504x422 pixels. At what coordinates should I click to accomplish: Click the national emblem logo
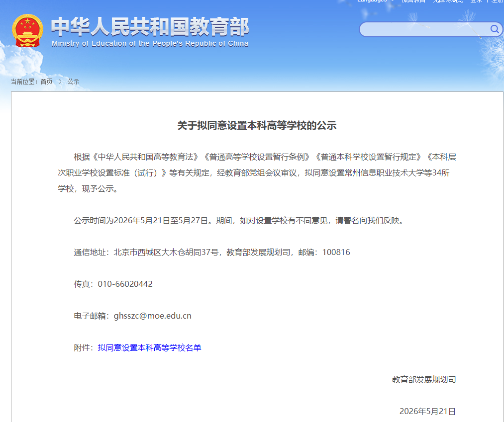click(x=28, y=31)
